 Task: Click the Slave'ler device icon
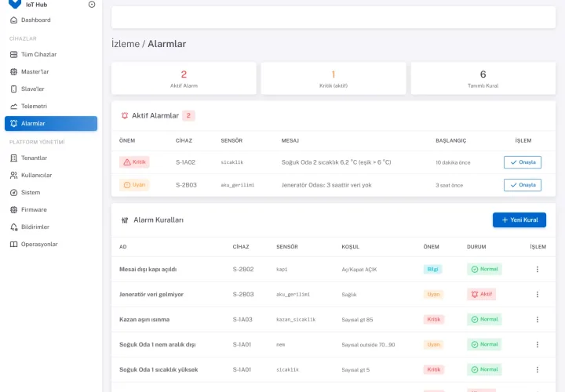pos(13,89)
